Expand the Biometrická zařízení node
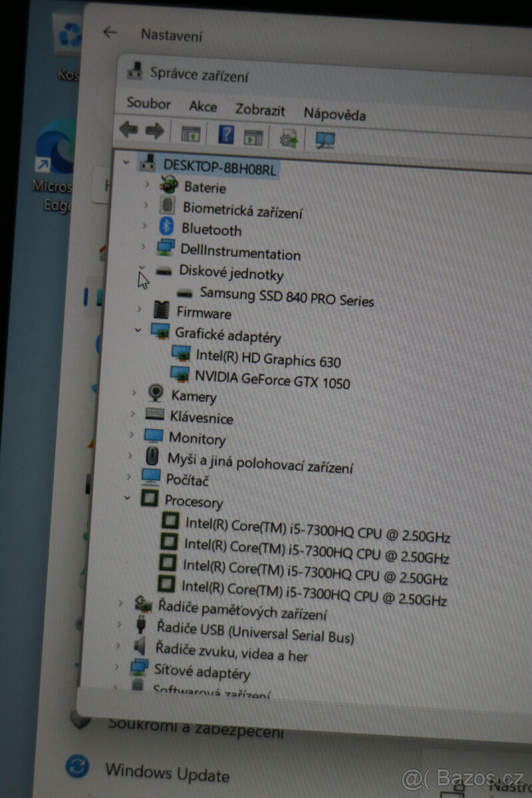Viewport: 532px width, 798px height. (x=146, y=205)
